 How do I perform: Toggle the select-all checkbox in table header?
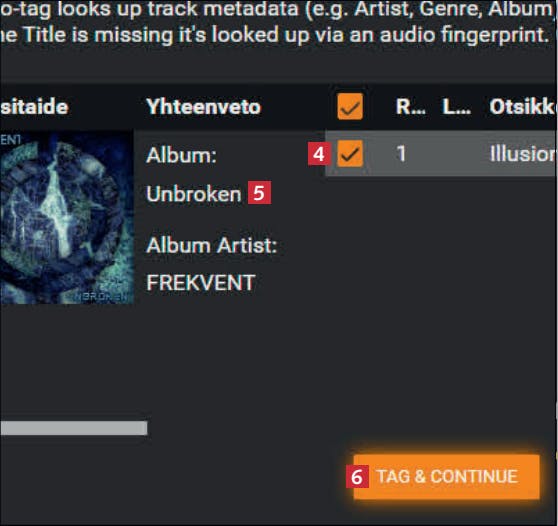tap(350, 106)
